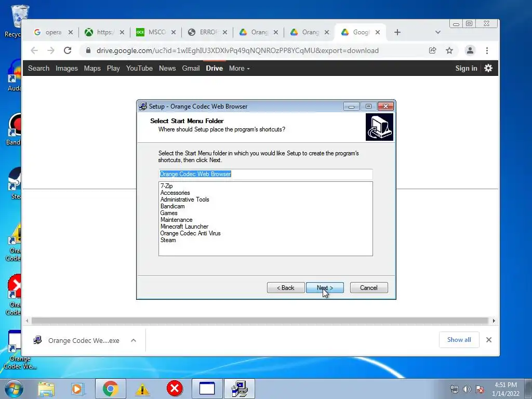
Task: Click the Setup title bar installer icon
Action: point(143,106)
